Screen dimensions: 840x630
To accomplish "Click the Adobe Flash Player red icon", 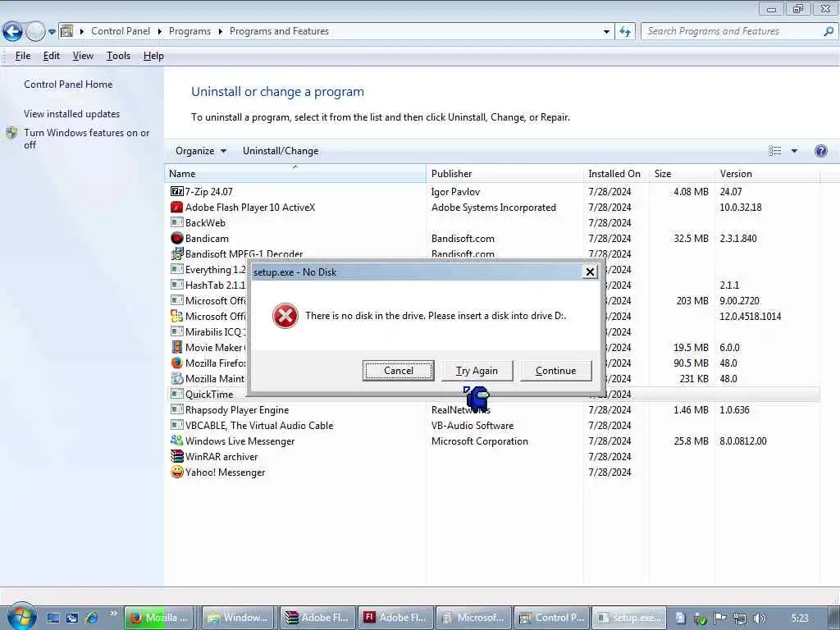I will pos(177,207).
